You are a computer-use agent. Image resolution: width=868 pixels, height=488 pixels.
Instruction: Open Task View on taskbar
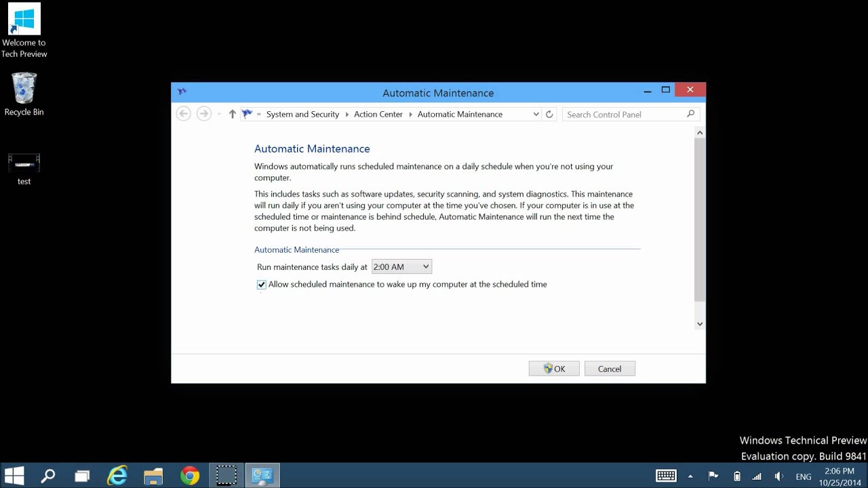pos(82,476)
